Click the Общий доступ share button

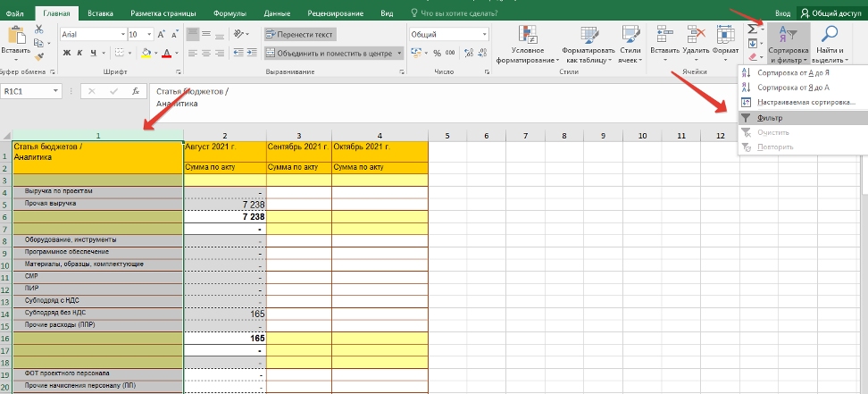point(832,13)
